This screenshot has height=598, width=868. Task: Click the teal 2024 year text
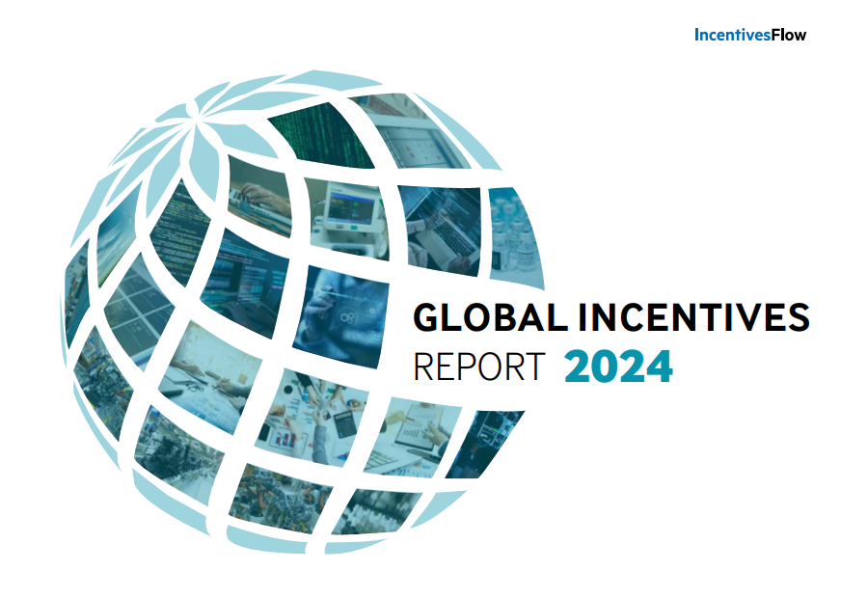pos(618,367)
